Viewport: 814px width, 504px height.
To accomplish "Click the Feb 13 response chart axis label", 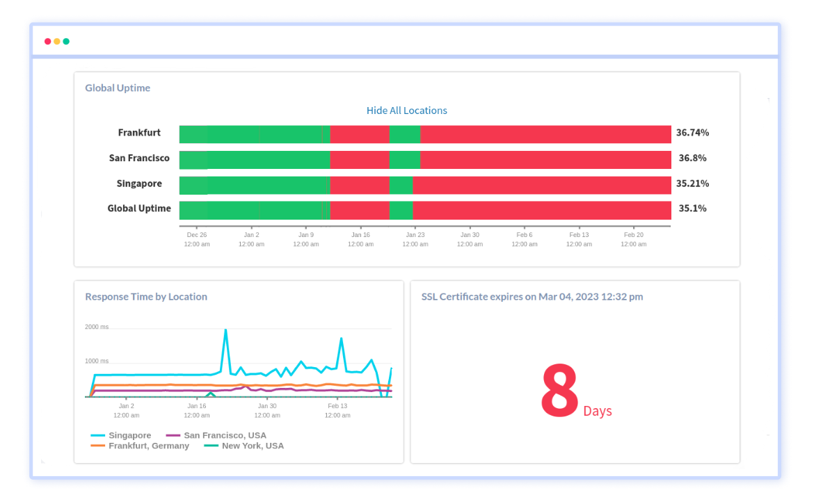I will tap(337, 411).
